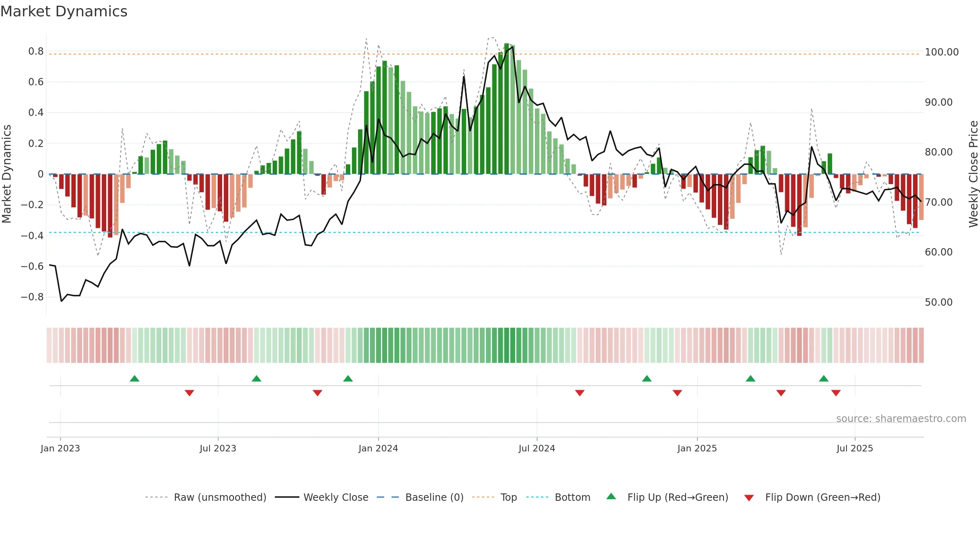Select the flip-down marker near late October 2023
The width and height of the screenshot is (980, 551).
[x=318, y=393]
